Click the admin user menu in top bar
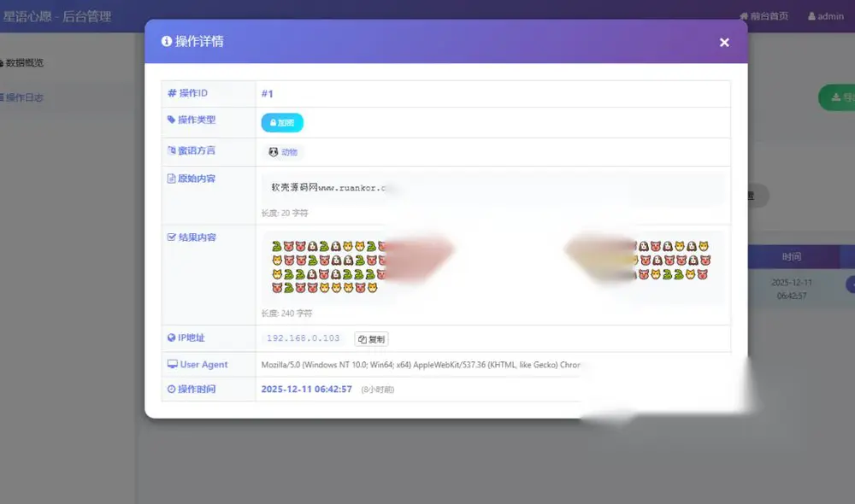The image size is (855, 504). [x=826, y=16]
